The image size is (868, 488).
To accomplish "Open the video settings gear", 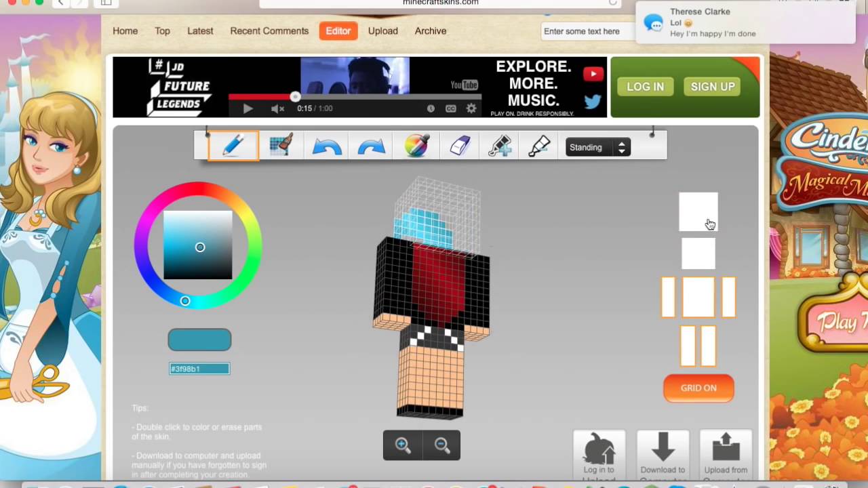I will pos(471,108).
